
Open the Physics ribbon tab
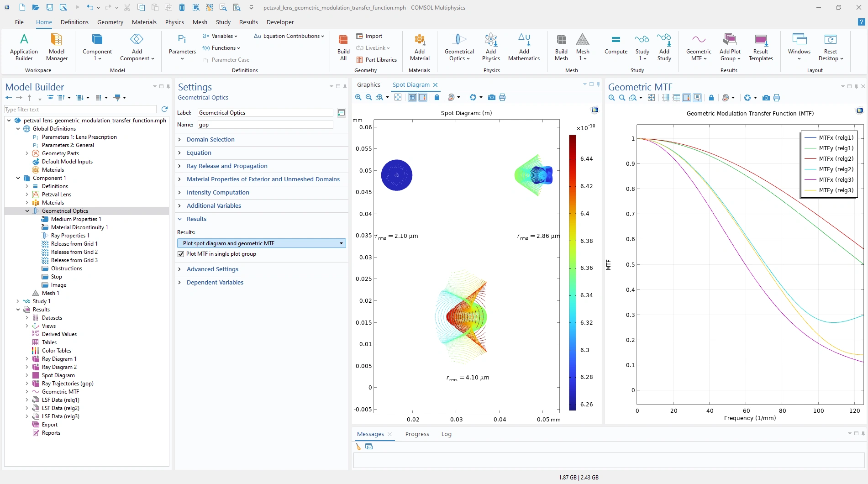point(174,22)
